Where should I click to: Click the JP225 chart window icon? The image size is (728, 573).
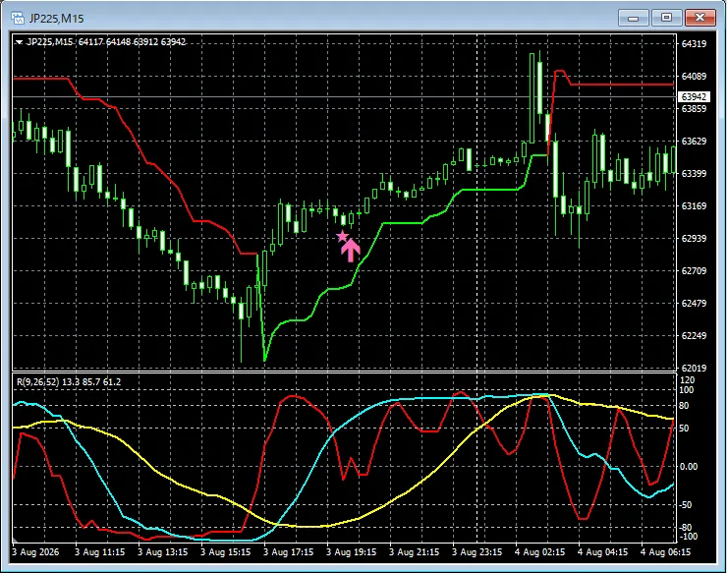tap(18, 18)
